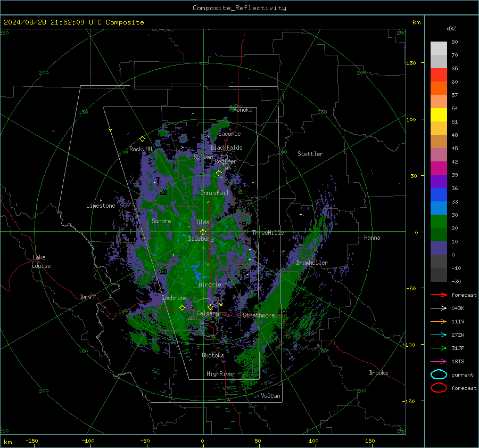Click the Hanna city label
This screenshot has width=479, height=448.
[372, 238]
